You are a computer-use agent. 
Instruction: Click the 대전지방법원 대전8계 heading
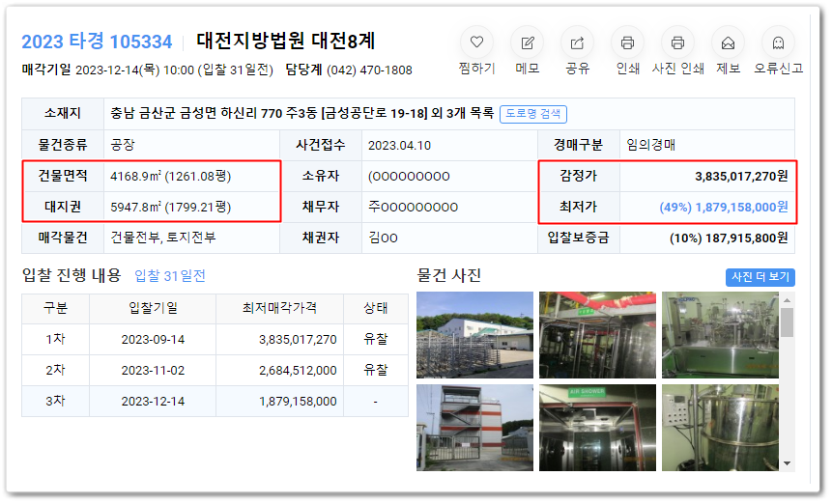pos(285,41)
